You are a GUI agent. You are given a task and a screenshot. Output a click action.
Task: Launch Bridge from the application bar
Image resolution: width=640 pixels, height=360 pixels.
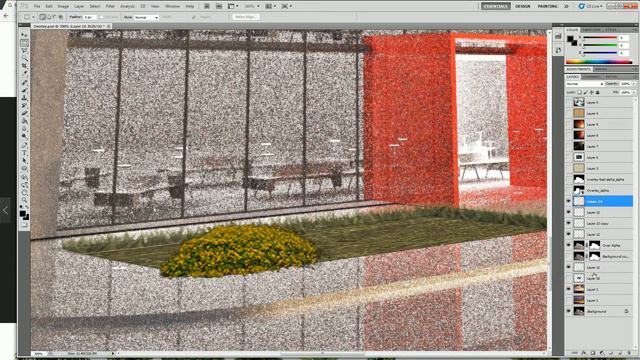[207, 6]
